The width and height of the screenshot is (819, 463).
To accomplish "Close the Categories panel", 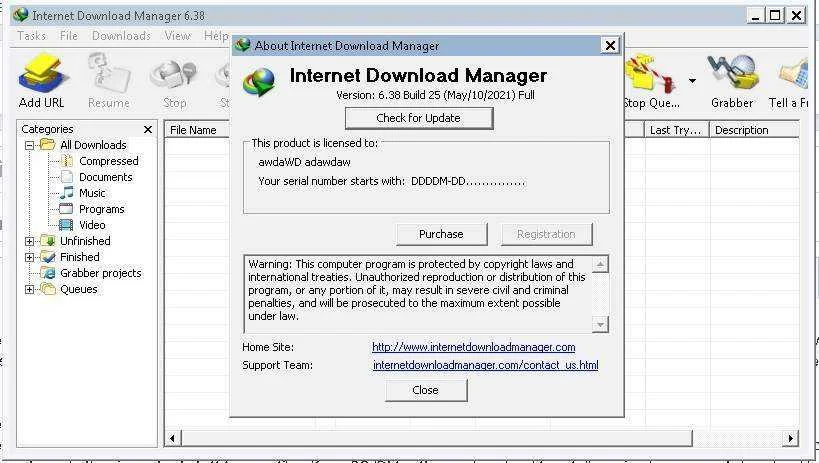I will click(x=148, y=129).
